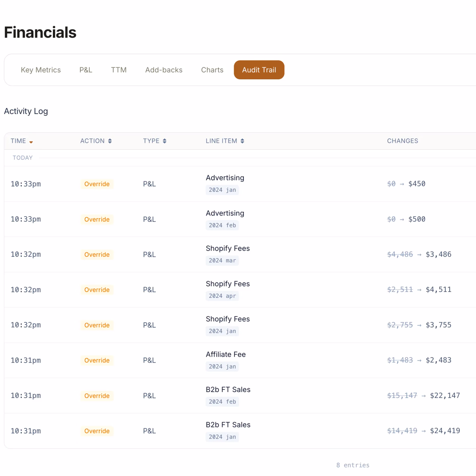Select the 2024 jan chip under Advertising
The image size is (476, 476).
click(222, 190)
